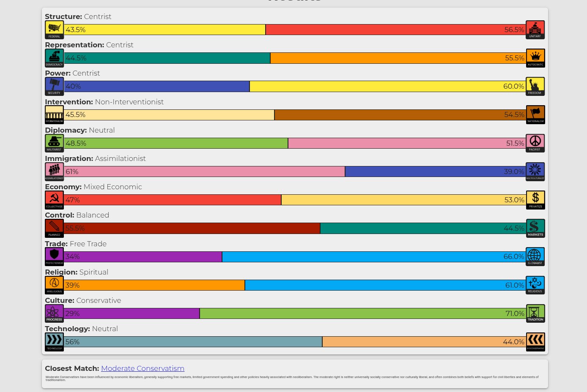Image resolution: width=587 pixels, height=392 pixels.
Task: Click the pink Pacifist bar segment
Action: [x=407, y=143]
